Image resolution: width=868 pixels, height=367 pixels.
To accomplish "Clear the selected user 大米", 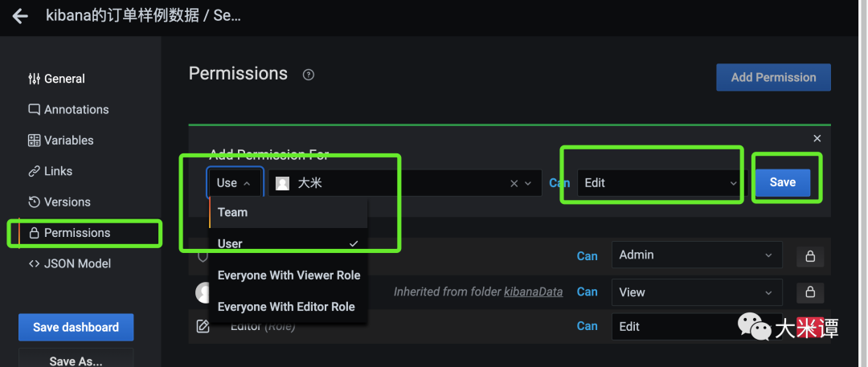I will click(514, 183).
